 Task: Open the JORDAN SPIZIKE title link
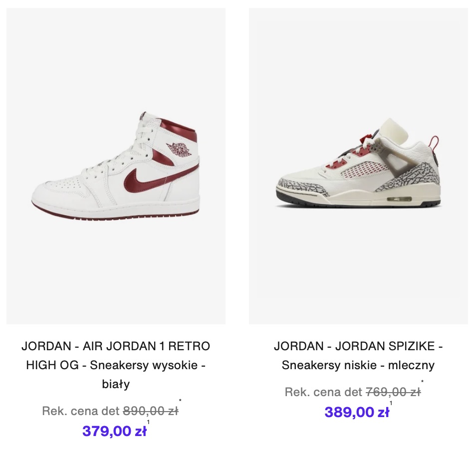click(358, 346)
